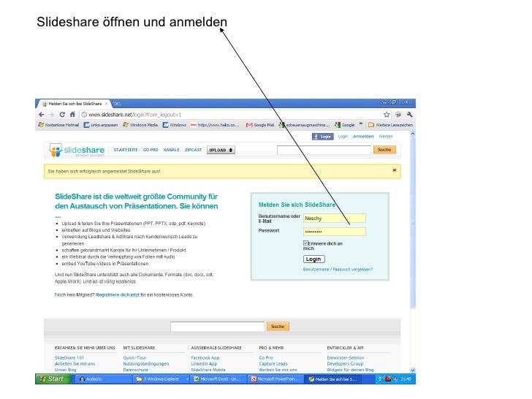The height and width of the screenshot is (399, 532).
Task: Open the Google bookmark
Action: 344,125
